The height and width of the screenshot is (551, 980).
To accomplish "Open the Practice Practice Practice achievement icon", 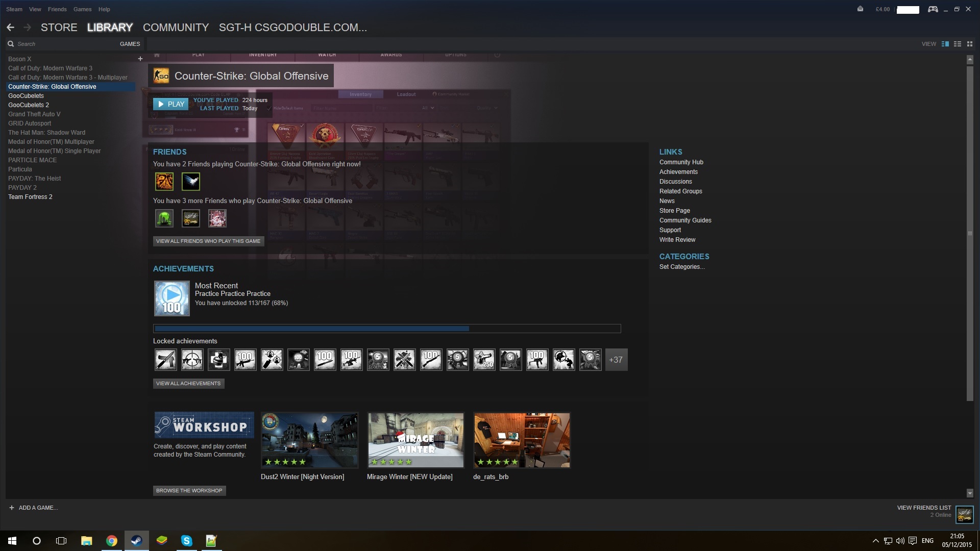I will click(x=172, y=298).
